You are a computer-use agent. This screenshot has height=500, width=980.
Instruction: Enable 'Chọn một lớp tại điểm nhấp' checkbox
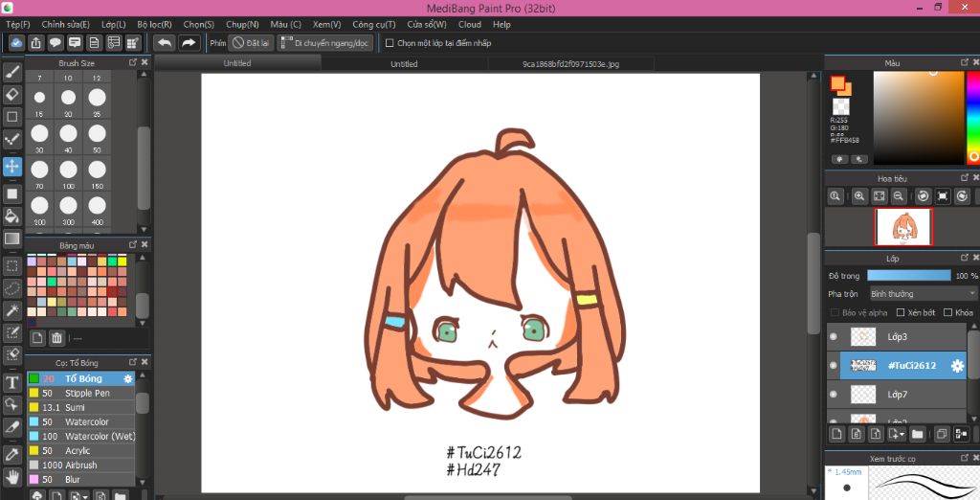[390, 43]
